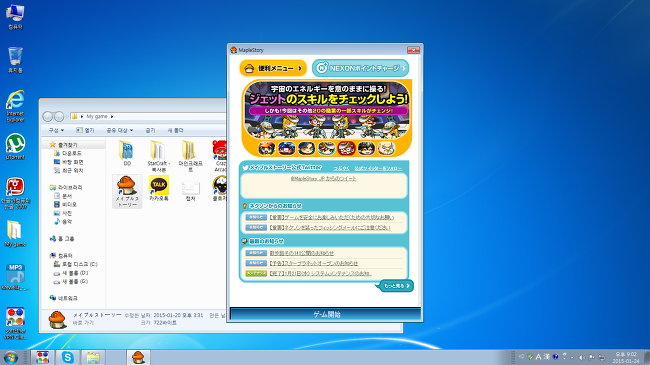Select the last character face under banner
The width and height of the screenshot is (650, 365).
[386, 148]
